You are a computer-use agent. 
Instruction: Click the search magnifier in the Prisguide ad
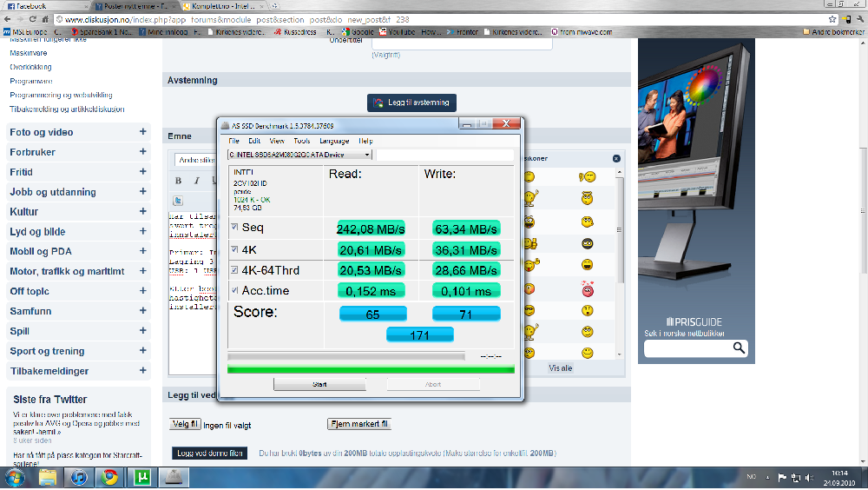point(739,348)
